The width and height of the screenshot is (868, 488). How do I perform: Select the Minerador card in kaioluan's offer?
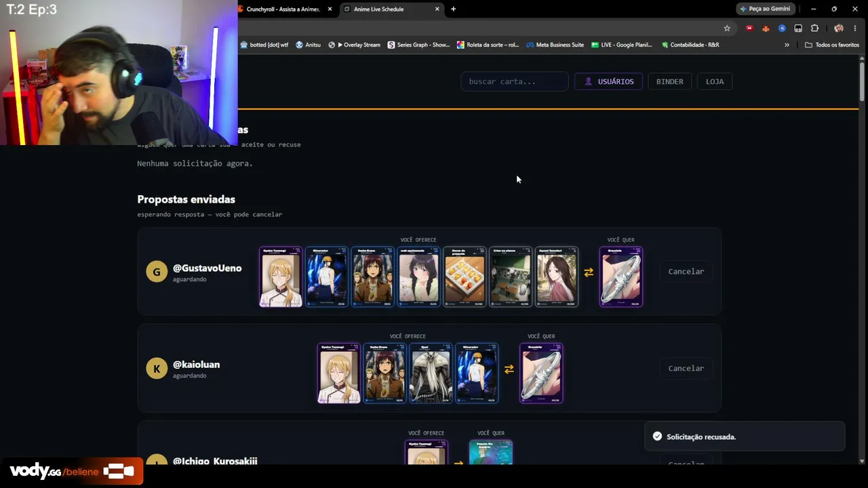[477, 373]
